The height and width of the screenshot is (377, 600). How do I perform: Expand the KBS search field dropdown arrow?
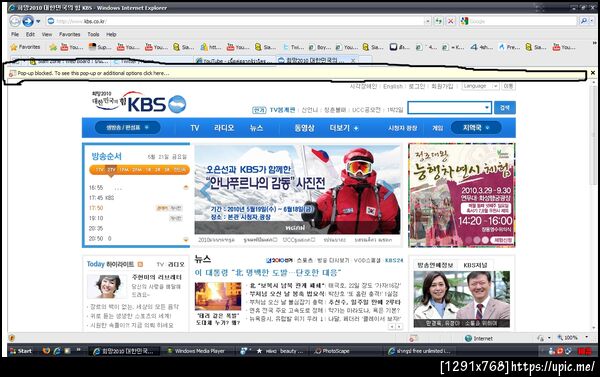487,108
